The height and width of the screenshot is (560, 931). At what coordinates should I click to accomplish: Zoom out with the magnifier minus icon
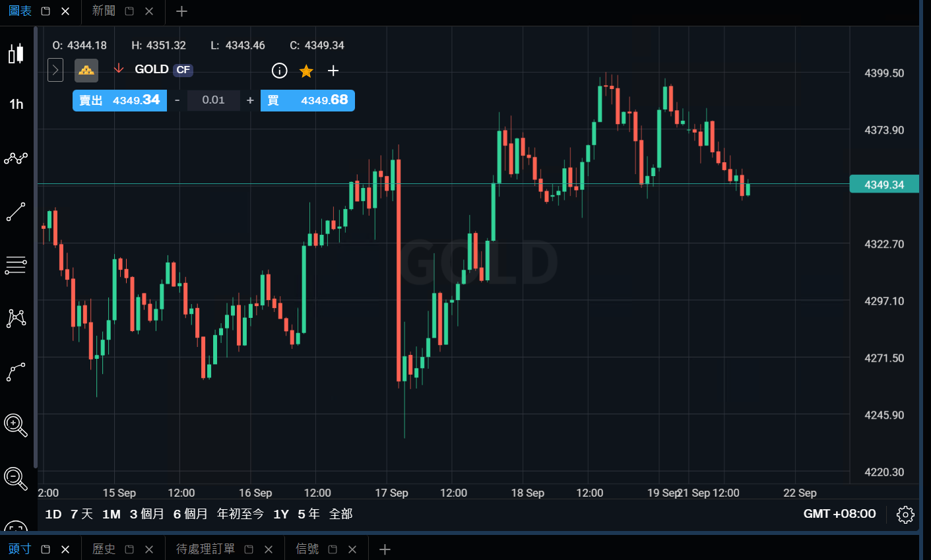[16, 479]
